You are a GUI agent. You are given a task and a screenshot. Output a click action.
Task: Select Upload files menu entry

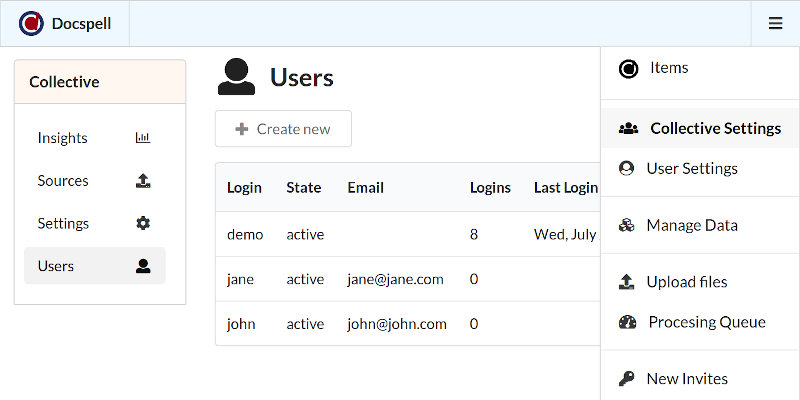686,282
